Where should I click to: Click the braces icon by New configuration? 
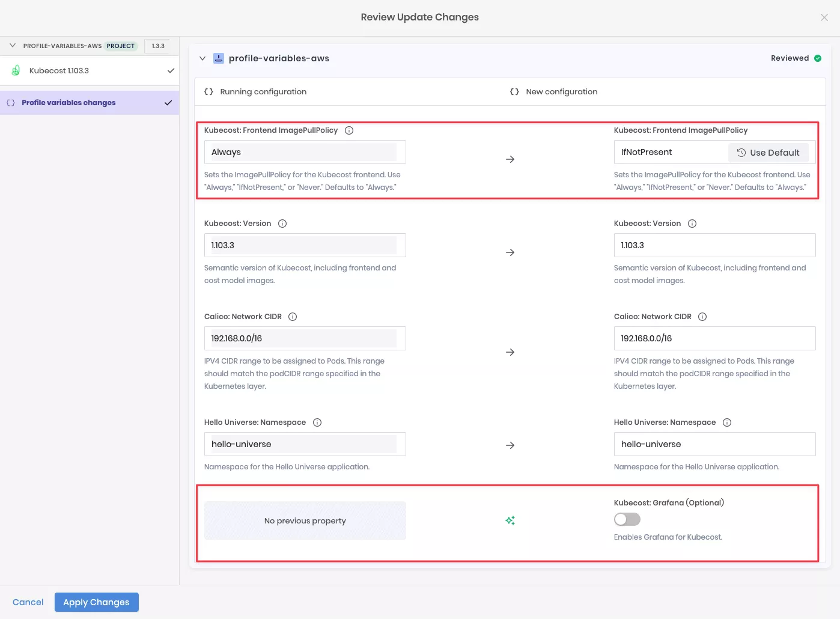click(x=514, y=92)
